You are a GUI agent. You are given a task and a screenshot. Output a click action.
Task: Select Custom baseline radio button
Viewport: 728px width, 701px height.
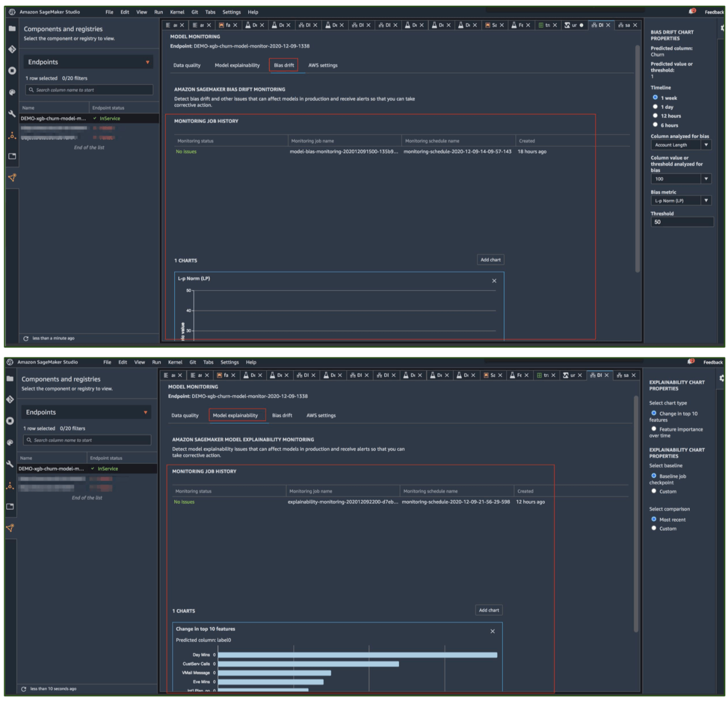pyautogui.click(x=654, y=491)
